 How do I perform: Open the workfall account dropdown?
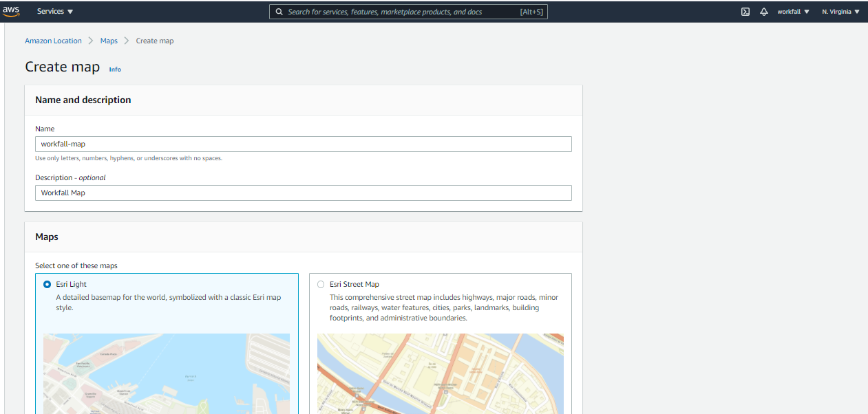tap(793, 12)
